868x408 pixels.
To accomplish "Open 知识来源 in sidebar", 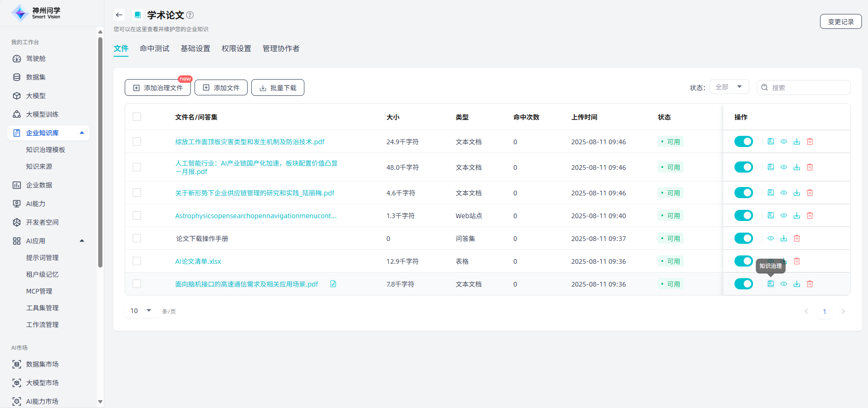I will coord(39,167).
